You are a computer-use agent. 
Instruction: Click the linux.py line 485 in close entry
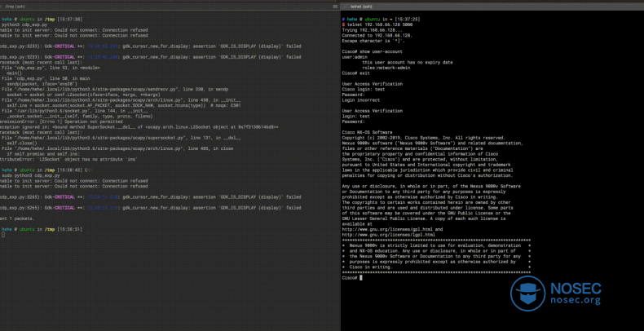117,148
